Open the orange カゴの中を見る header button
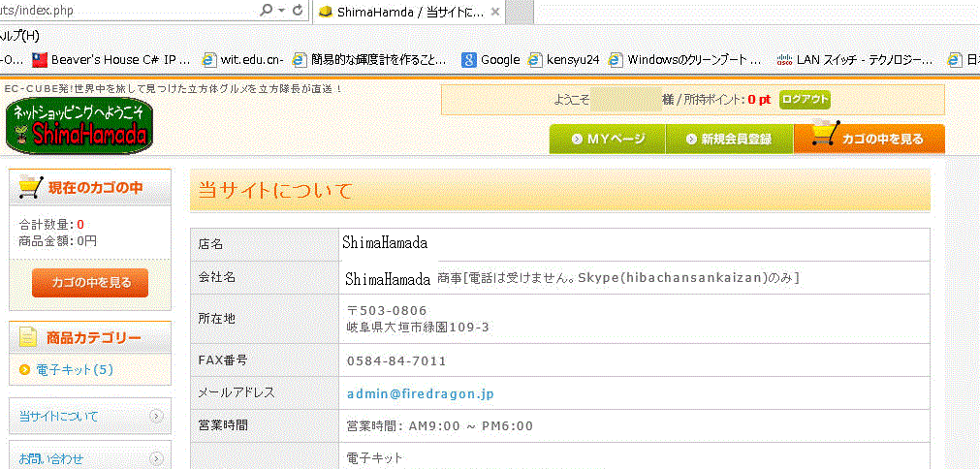 (x=869, y=139)
